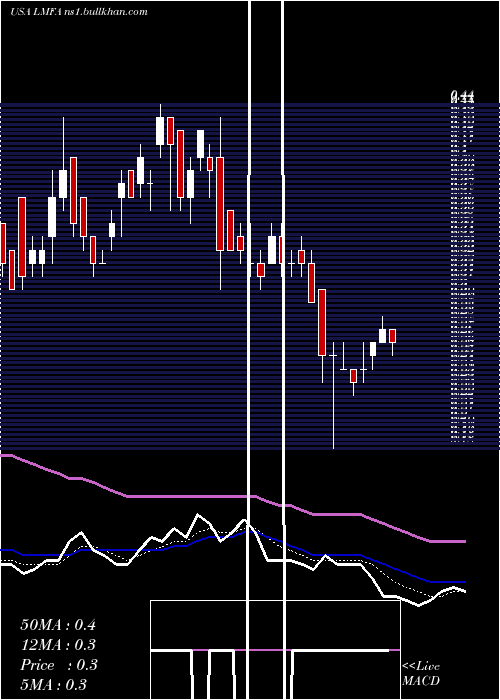Click the top price axis label 0.44
The image size is (500, 700).
(462, 96)
